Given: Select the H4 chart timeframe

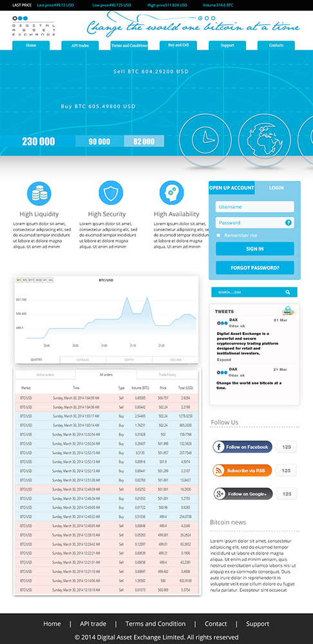Looking at the screenshot, I should pyautogui.click(x=50, y=279).
